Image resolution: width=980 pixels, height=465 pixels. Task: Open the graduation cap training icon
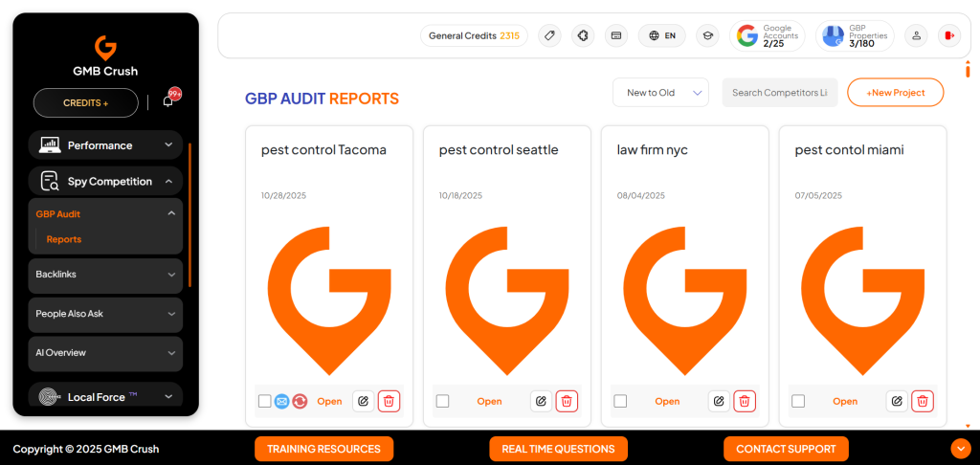(x=707, y=35)
